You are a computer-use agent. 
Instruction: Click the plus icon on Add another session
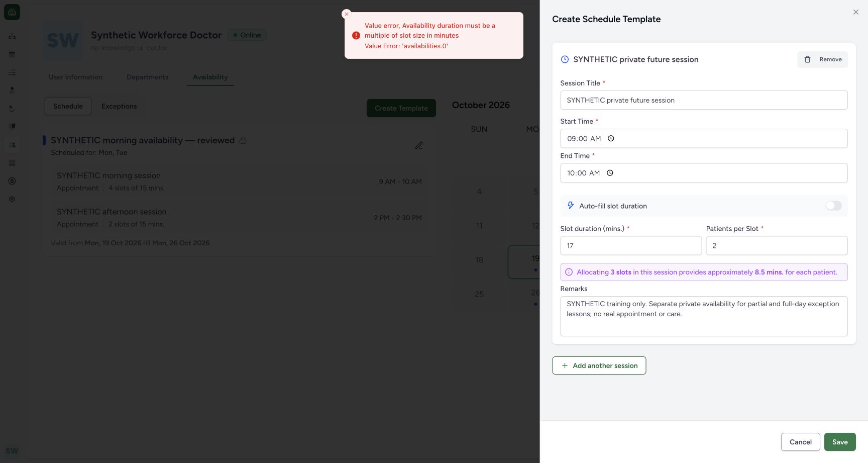click(565, 365)
